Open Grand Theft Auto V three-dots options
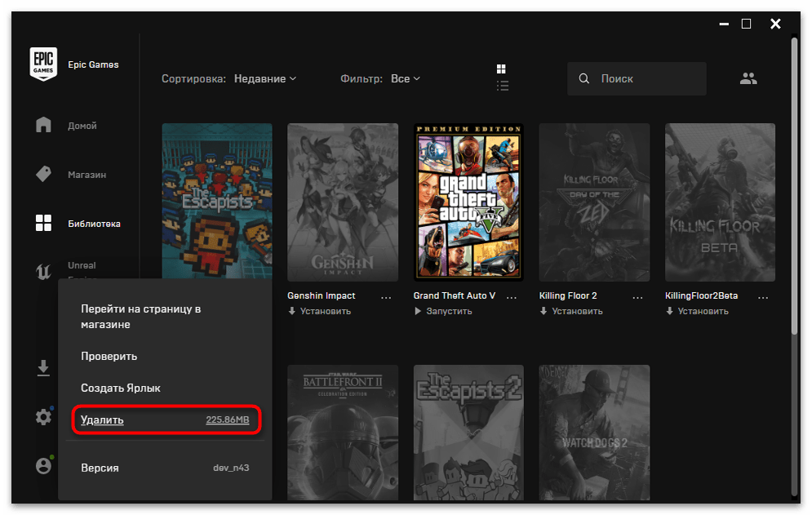The image size is (812, 515). click(512, 297)
